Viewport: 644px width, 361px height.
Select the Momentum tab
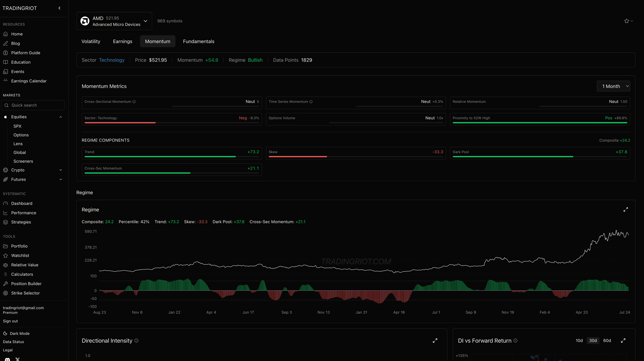point(157,41)
